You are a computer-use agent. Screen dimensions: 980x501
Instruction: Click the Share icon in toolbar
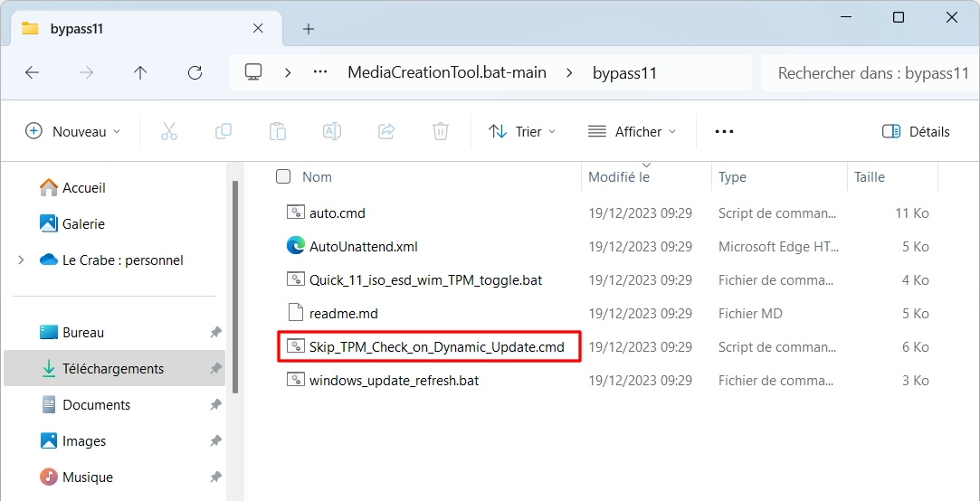tap(386, 131)
